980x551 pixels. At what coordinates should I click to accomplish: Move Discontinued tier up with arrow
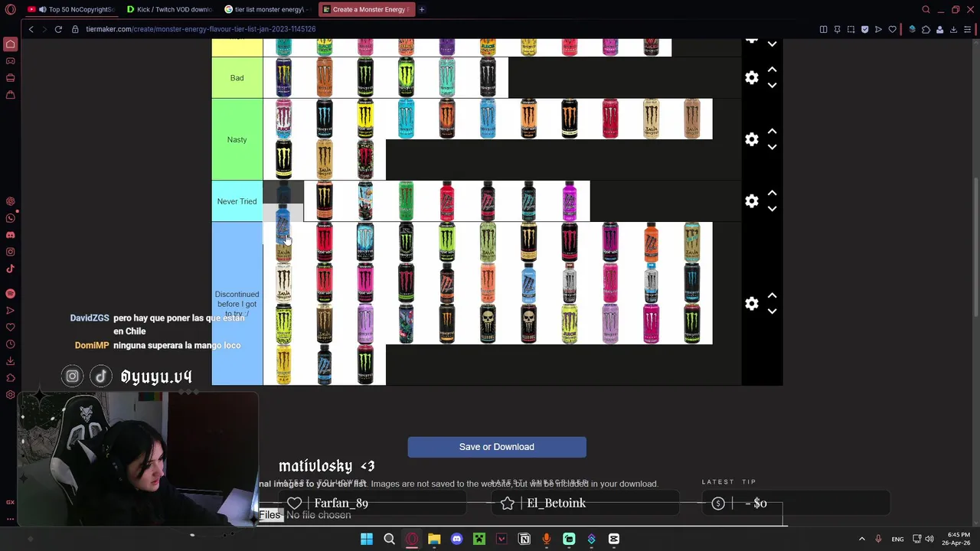pos(772,296)
